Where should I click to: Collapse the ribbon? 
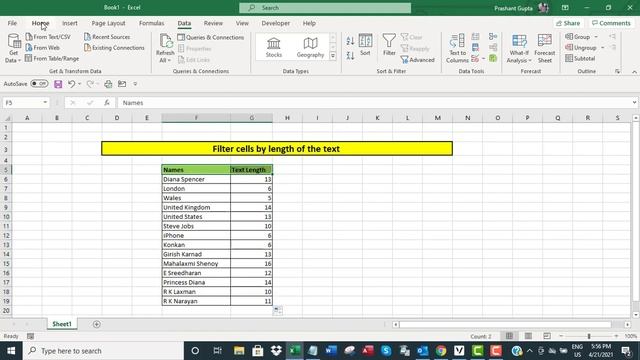(x=634, y=72)
